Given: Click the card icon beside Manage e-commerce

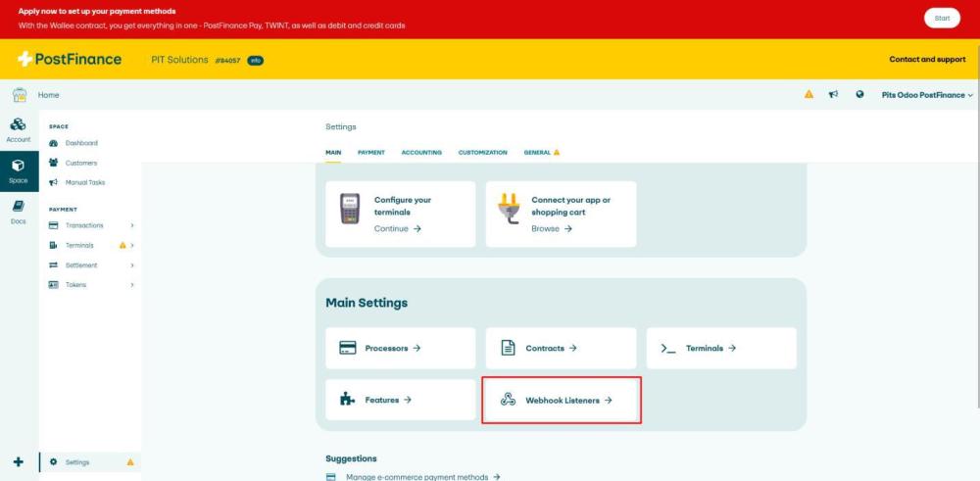Looking at the screenshot, I should tap(331, 477).
